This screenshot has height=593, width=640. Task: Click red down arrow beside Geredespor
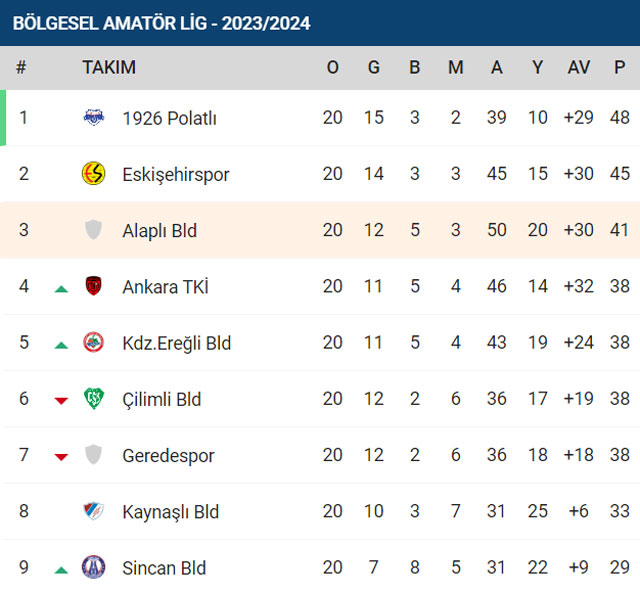point(61,457)
